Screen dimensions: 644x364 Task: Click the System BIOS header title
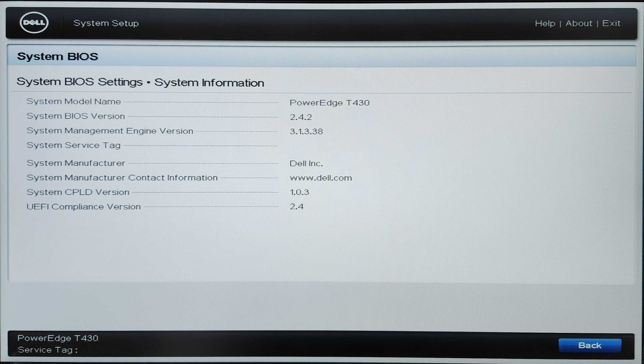click(x=58, y=56)
